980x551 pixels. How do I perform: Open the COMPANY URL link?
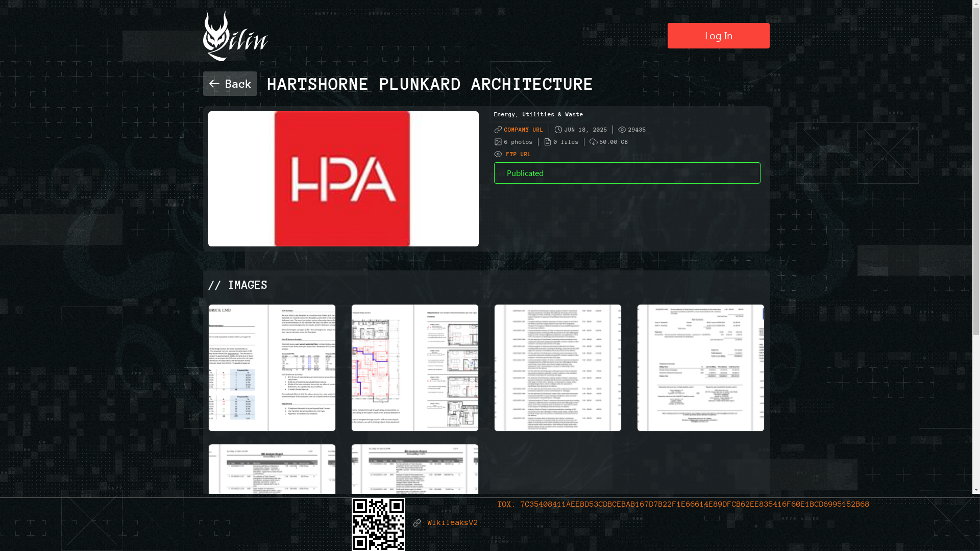(x=523, y=130)
